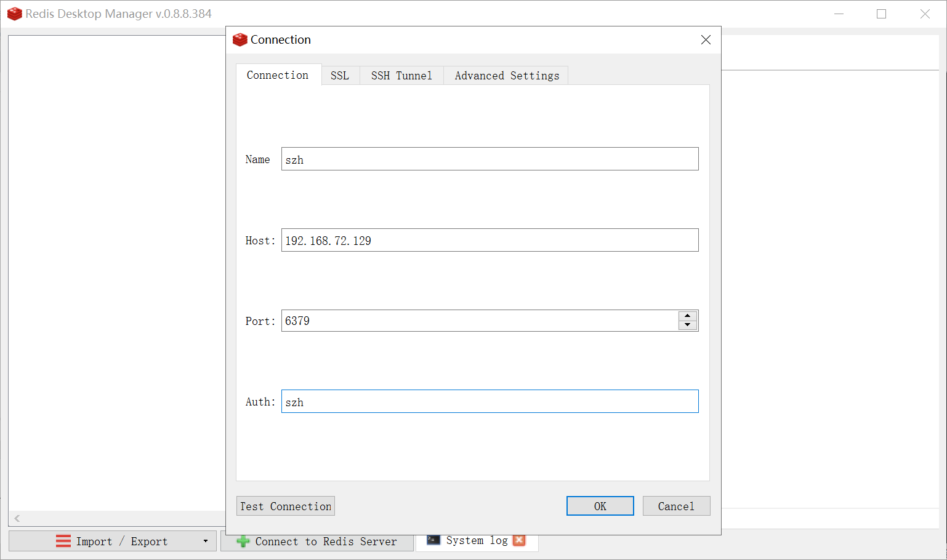
Task: Click the Test Connection button
Action: tap(286, 506)
